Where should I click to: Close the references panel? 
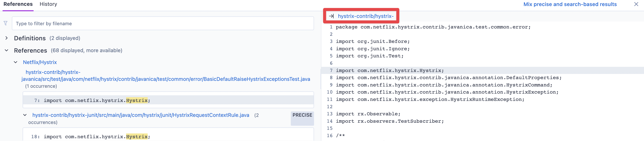click(x=636, y=4)
